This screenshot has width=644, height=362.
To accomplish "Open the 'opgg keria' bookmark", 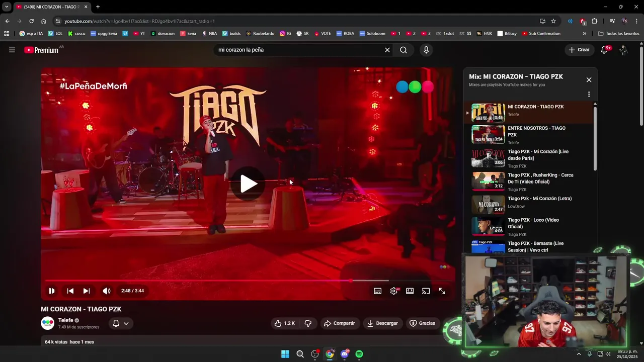I will point(104,34).
